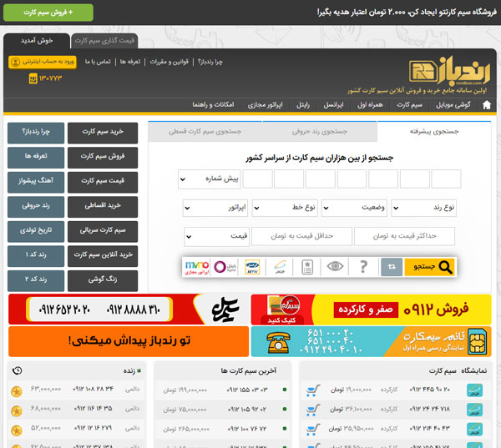Click latest SIM 0912 105 92 02 row
The image size is (501, 448).
point(222,410)
